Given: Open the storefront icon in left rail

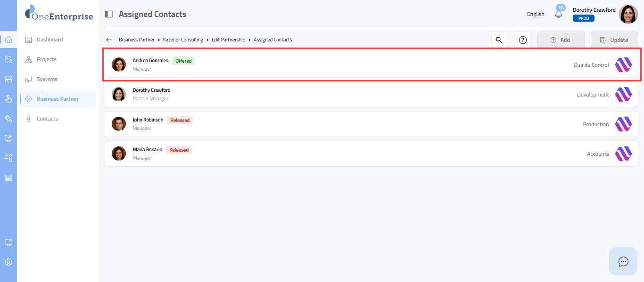Looking at the screenshot, I should point(8,79).
